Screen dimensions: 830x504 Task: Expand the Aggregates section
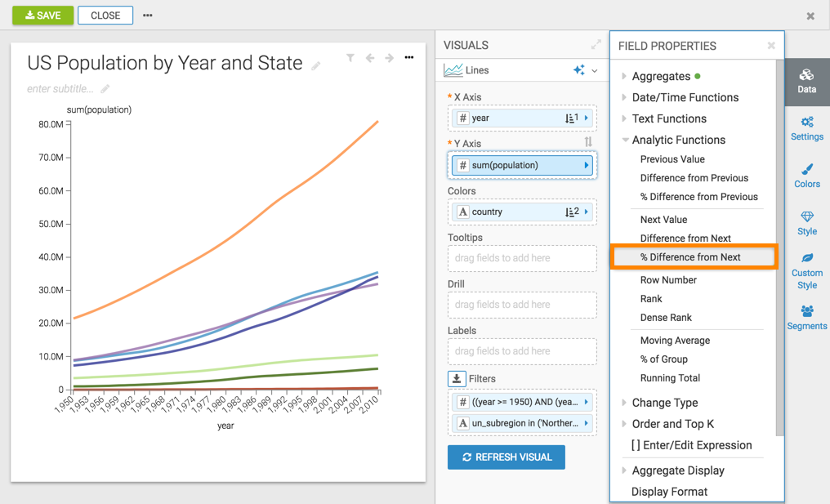661,76
